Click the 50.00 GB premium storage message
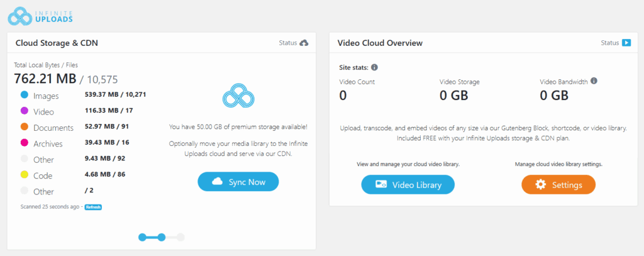 click(x=238, y=127)
